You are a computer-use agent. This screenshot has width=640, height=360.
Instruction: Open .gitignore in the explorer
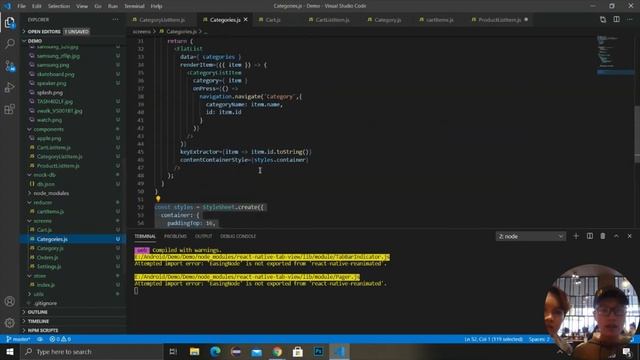[45, 303]
